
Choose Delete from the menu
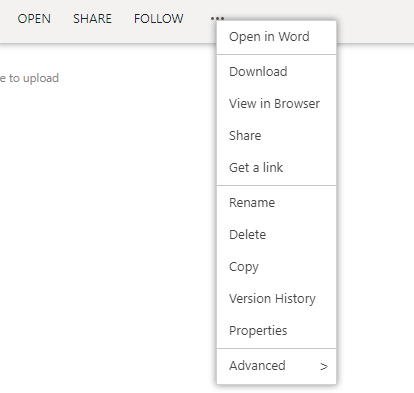276,235
